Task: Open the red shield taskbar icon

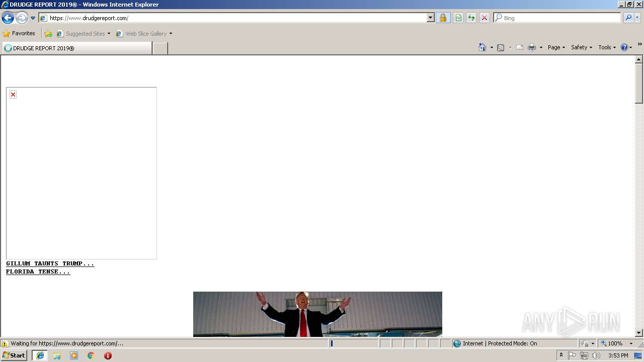Action: tap(108, 355)
